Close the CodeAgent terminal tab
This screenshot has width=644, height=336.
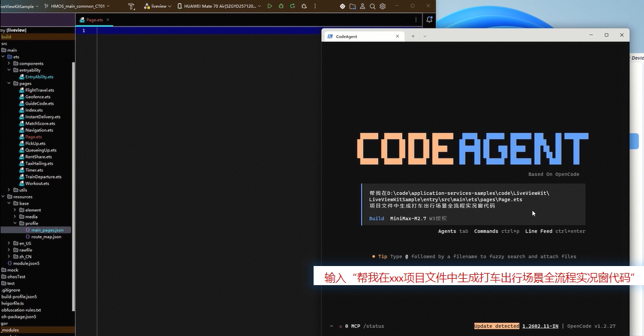pos(397,36)
